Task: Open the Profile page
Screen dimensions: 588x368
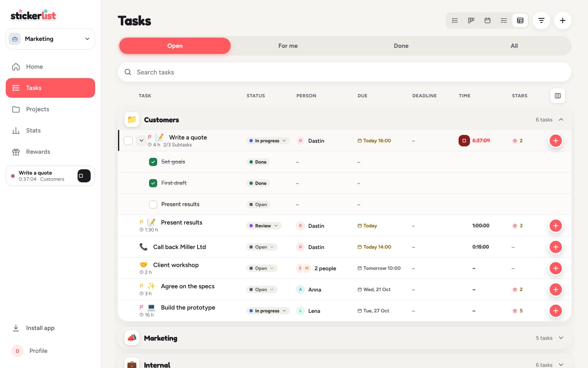Action: pos(50,351)
